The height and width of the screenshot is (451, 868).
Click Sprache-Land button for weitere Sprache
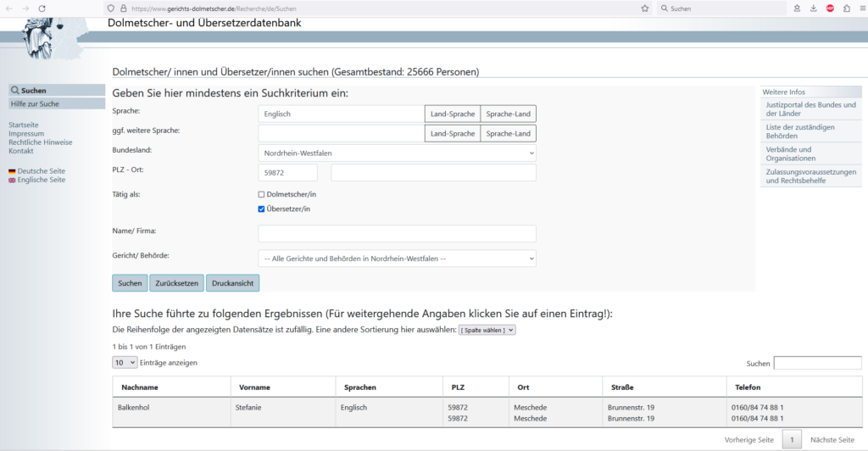pyautogui.click(x=509, y=133)
